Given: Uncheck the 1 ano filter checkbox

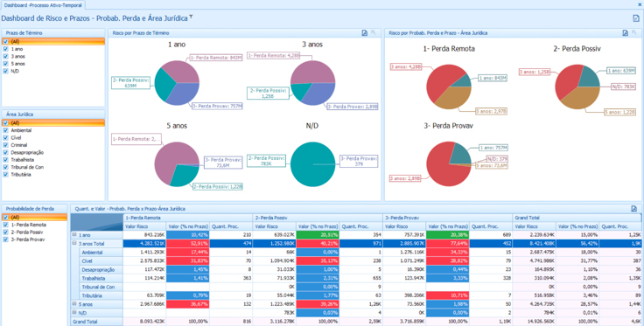Looking at the screenshot, I should [6, 49].
